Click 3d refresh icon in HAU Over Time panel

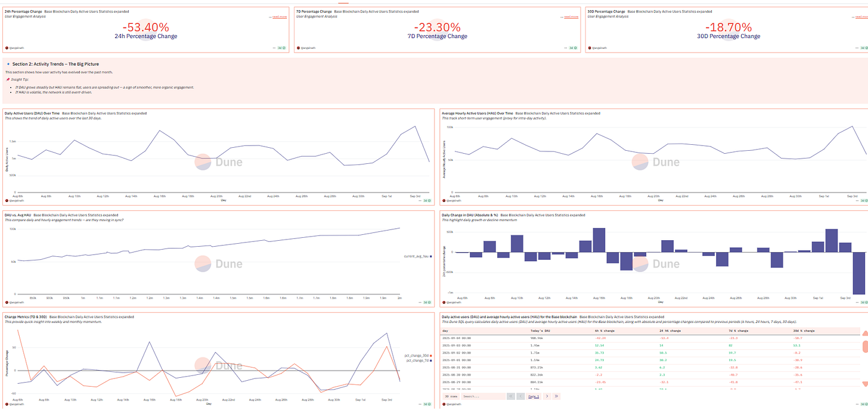pyautogui.click(x=867, y=201)
